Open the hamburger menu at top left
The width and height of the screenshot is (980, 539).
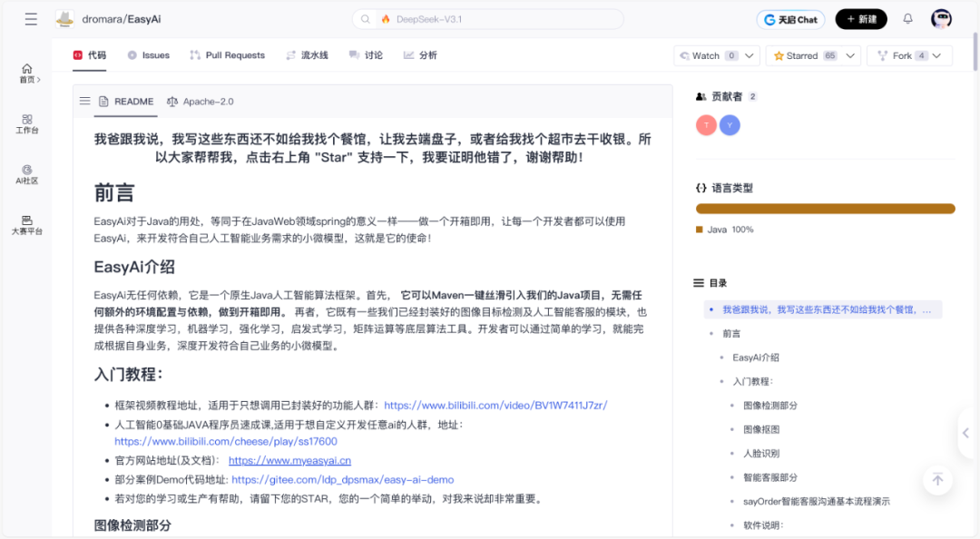pyautogui.click(x=31, y=19)
